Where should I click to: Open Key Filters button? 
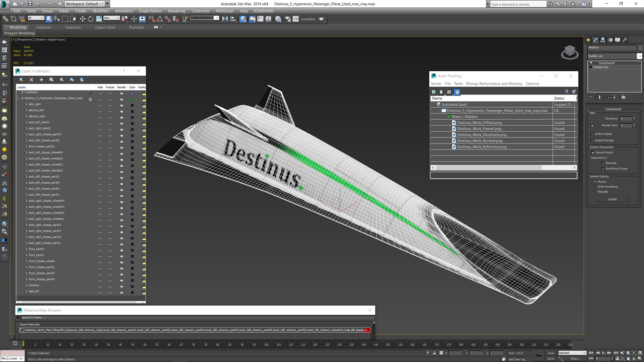pyautogui.click(x=576, y=359)
